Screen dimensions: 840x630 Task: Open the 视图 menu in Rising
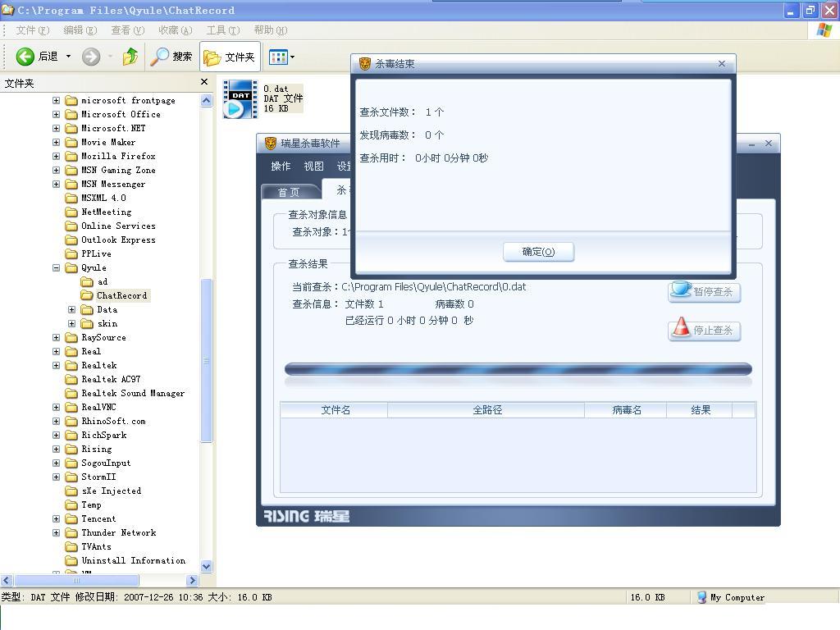pos(314,166)
